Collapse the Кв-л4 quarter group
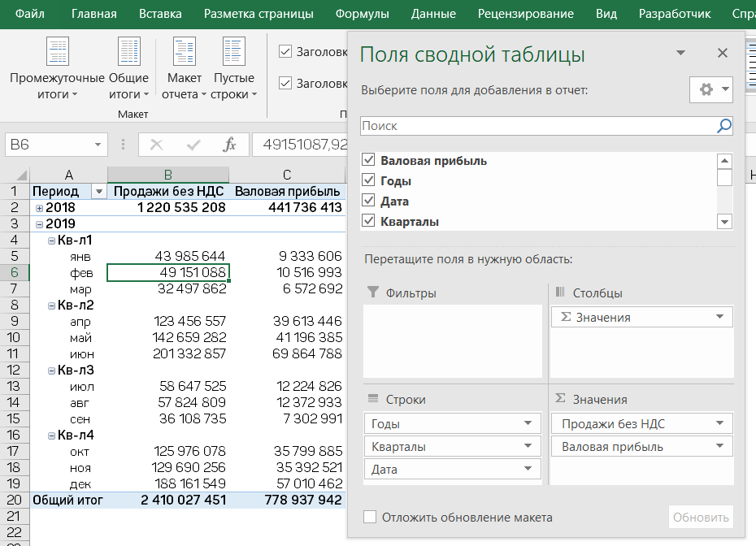The width and height of the screenshot is (756, 546). click(51, 436)
